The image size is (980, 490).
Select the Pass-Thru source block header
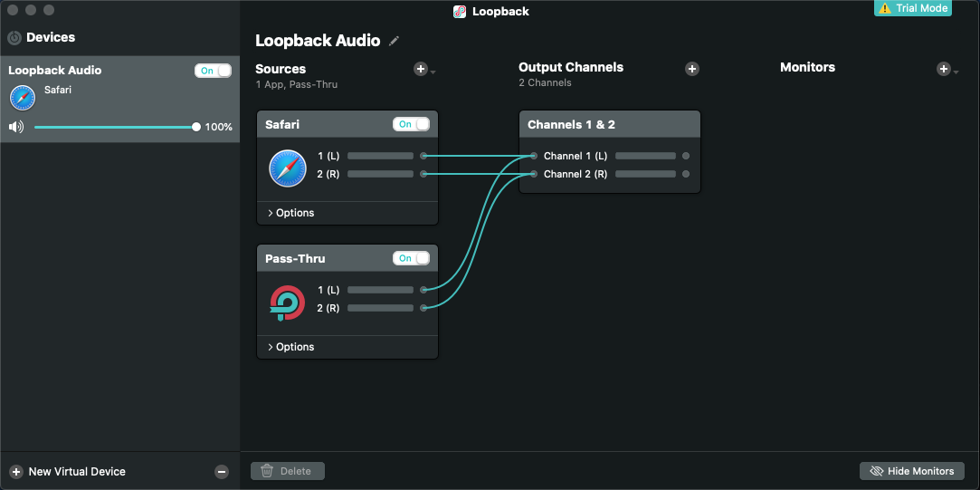(347, 258)
